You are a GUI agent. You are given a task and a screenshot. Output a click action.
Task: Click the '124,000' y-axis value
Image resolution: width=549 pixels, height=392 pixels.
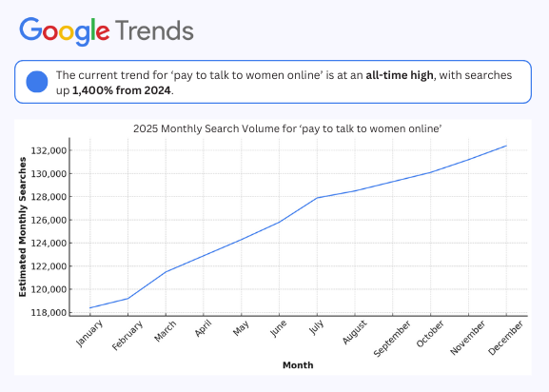(49, 244)
